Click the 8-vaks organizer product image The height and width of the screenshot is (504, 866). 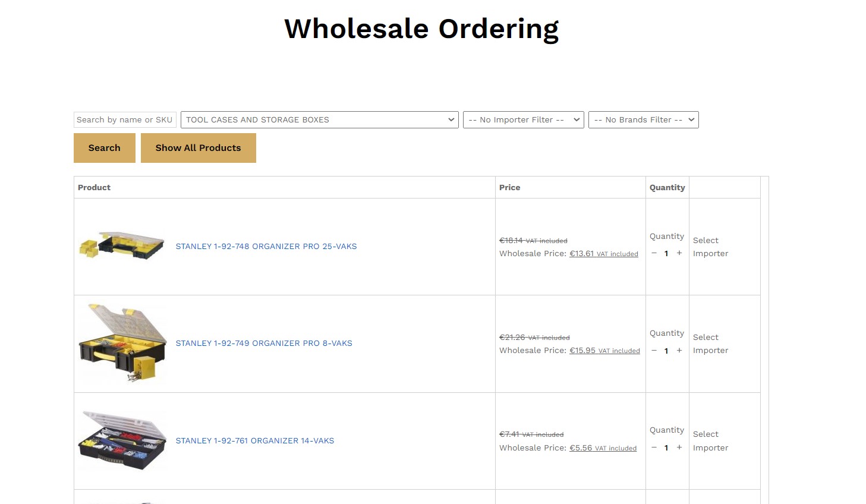[x=122, y=343]
